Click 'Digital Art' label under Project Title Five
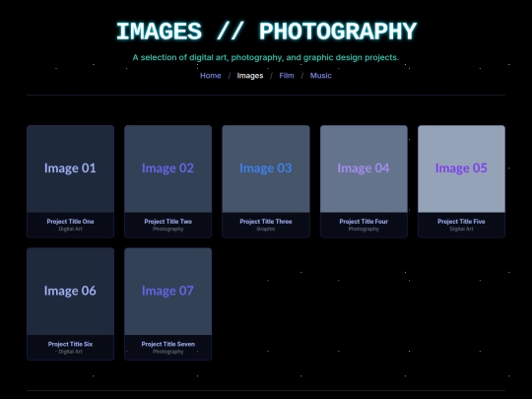The image size is (532, 399). tap(461, 229)
